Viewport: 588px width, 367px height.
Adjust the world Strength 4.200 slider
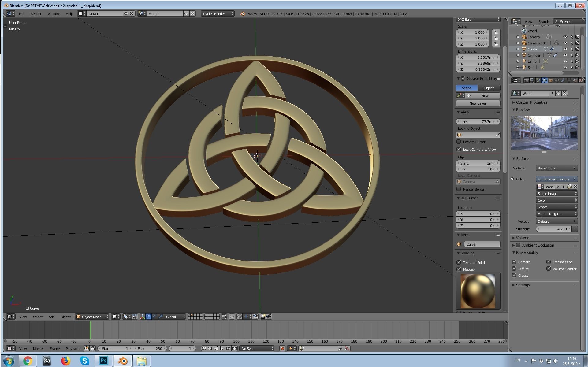tap(554, 229)
